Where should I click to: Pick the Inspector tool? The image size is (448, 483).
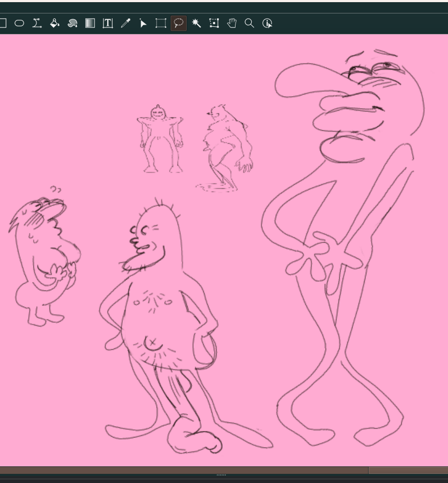pyautogui.click(x=267, y=23)
